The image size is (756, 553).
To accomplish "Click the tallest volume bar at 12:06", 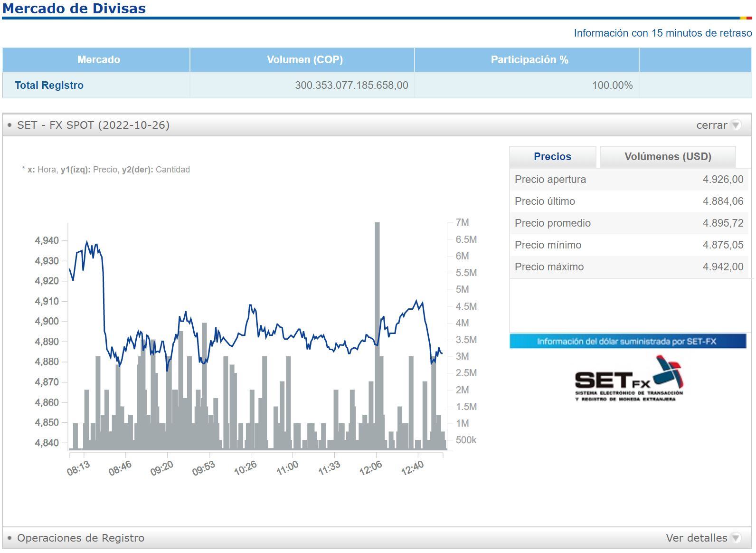I will click(x=378, y=333).
